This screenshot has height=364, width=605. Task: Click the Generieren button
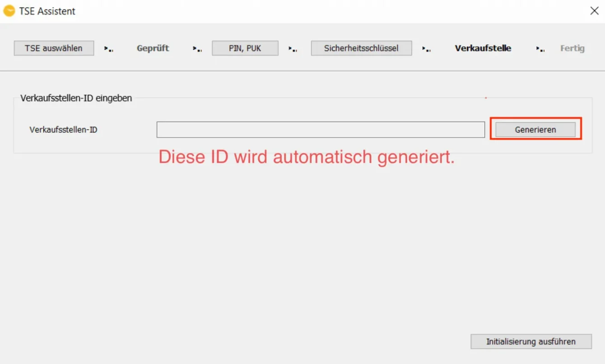click(535, 130)
